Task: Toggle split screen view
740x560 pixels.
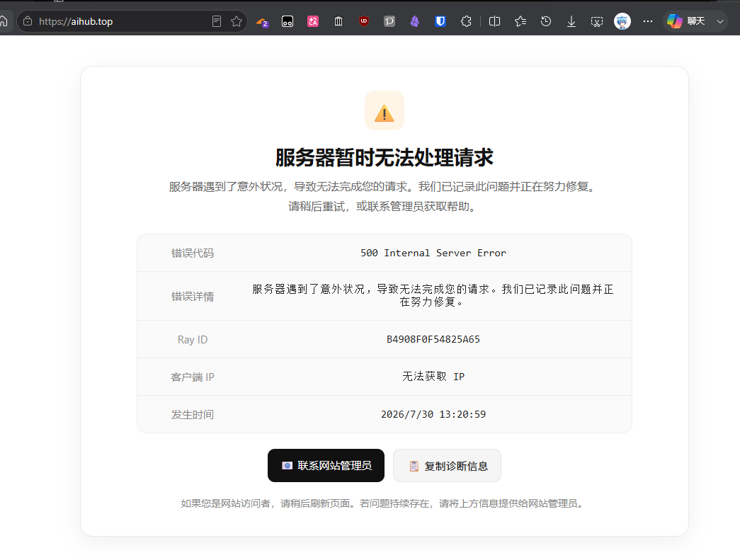Action: coord(494,21)
